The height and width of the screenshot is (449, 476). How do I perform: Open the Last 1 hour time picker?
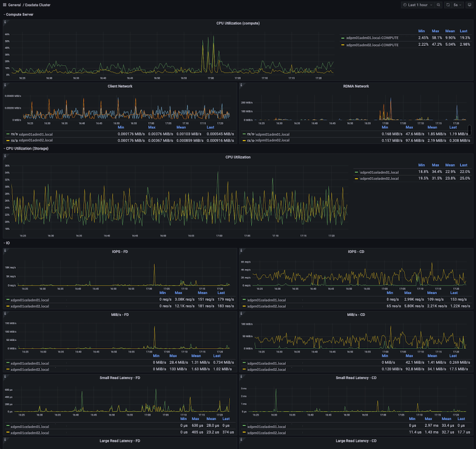coord(417,5)
